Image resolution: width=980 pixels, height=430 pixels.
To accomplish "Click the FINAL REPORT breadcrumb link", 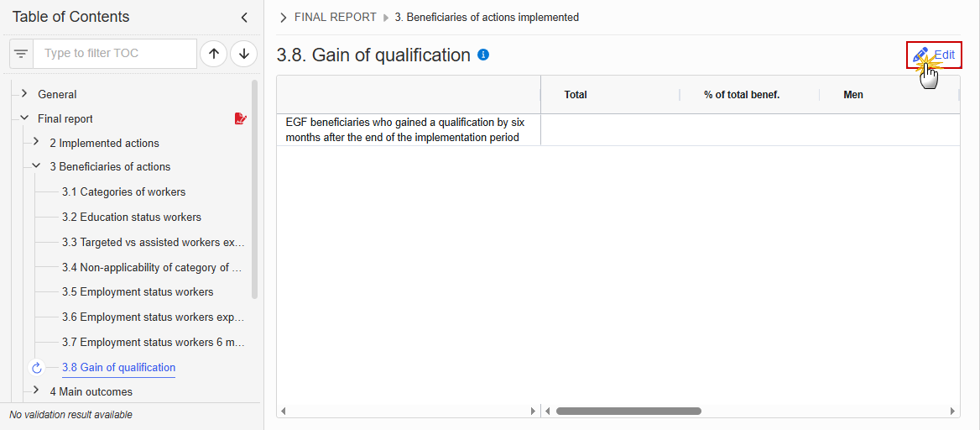I will [x=335, y=18].
